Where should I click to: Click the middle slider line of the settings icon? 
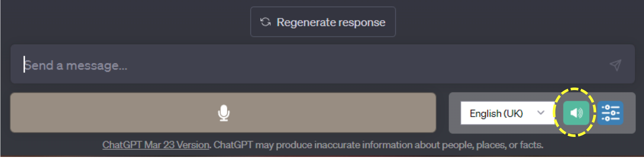click(x=610, y=113)
